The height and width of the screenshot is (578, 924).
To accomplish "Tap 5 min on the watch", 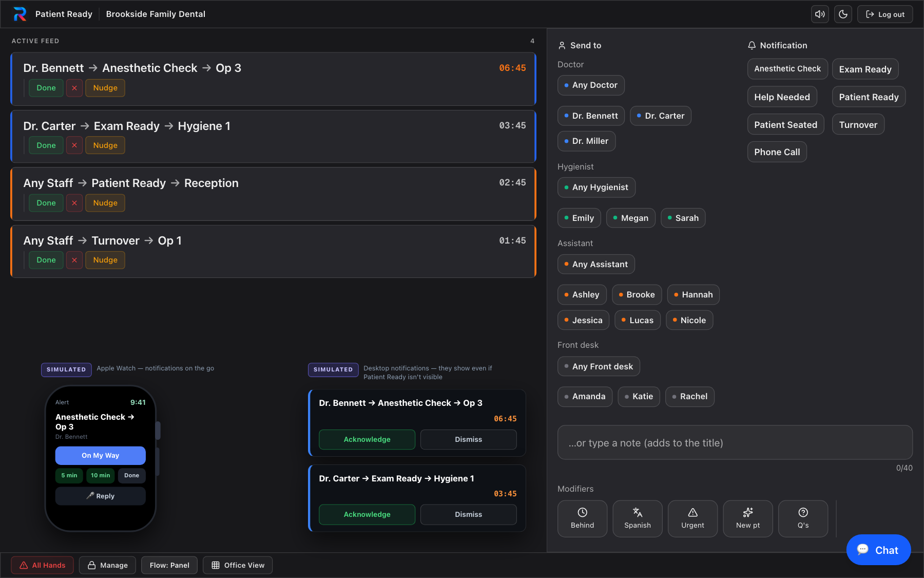I will tap(69, 476).
